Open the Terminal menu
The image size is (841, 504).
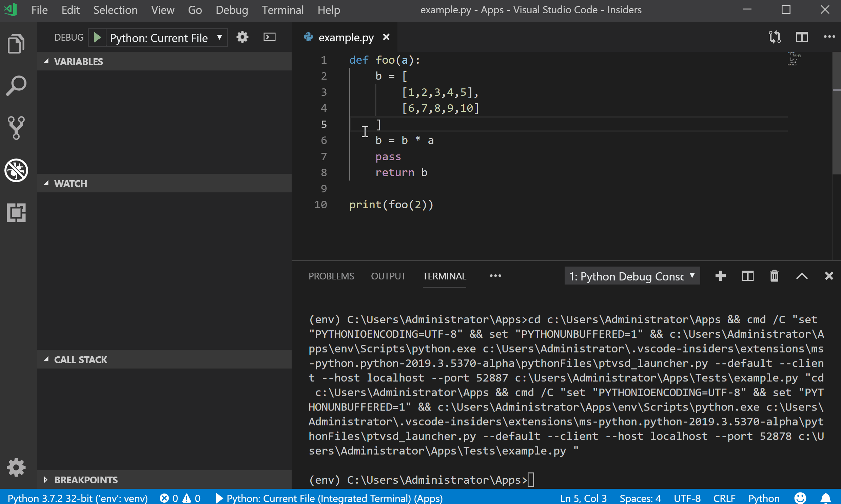282,10
